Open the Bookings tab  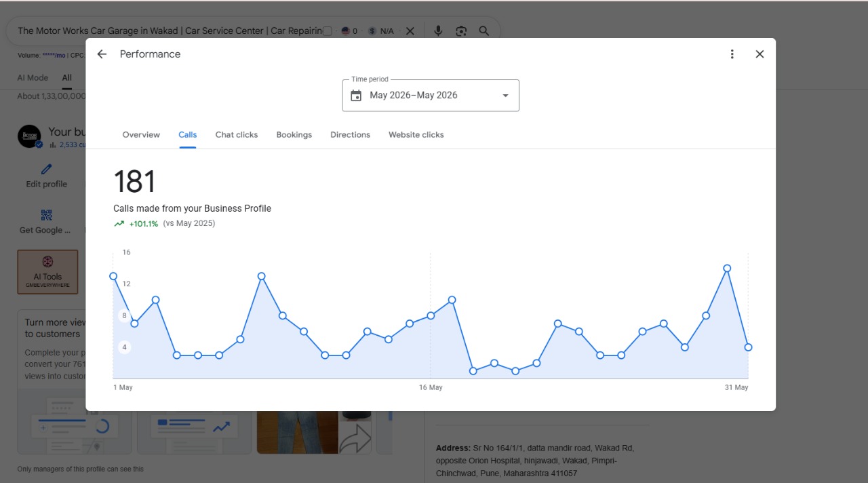[x=294, y=135]
